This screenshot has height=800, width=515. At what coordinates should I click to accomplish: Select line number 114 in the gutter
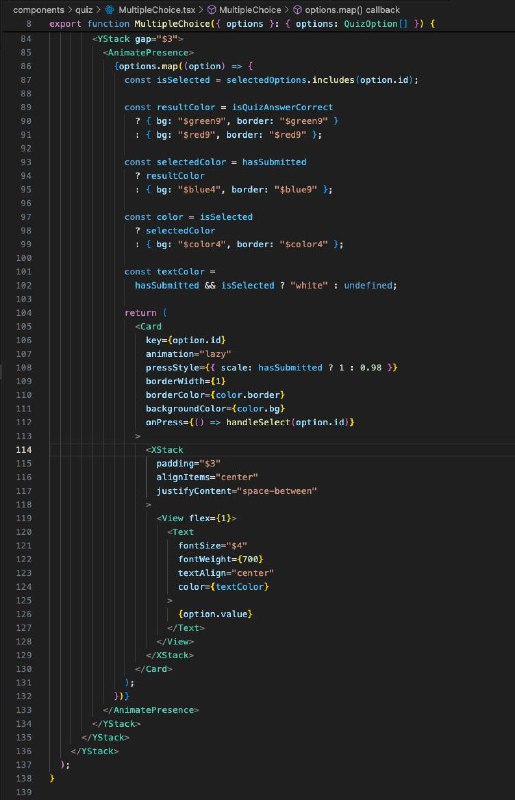click(x=24, y=449)
